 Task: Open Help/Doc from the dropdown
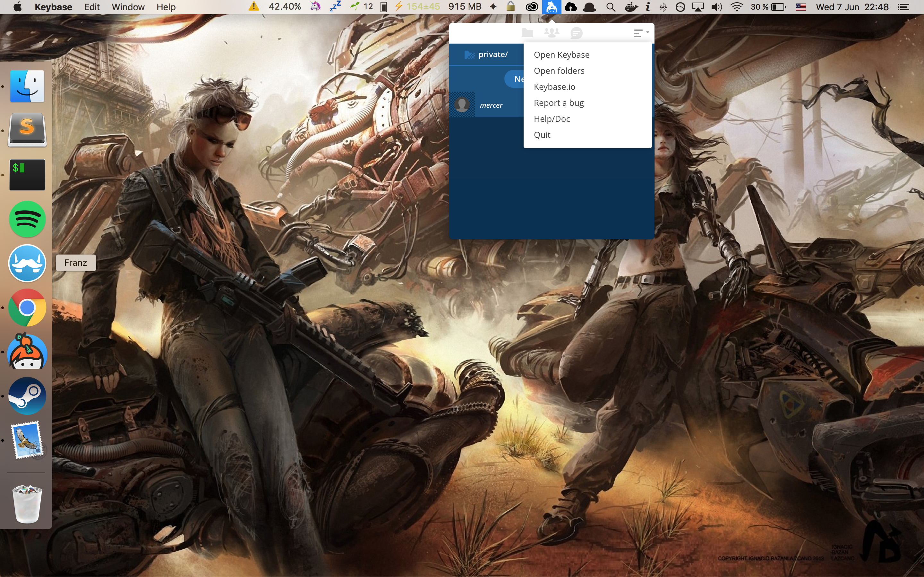pyautogui.click(x=552, y=119)
